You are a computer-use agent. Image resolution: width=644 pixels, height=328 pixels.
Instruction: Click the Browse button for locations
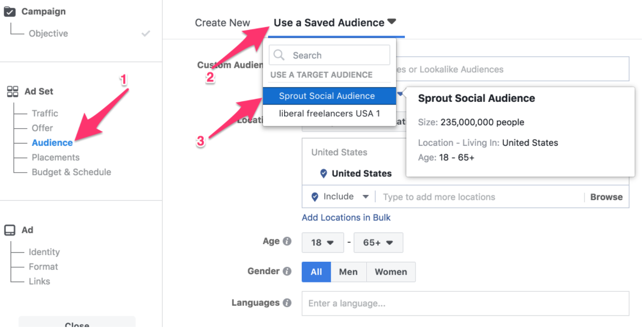pyautogui.click(x=606, y=197)
